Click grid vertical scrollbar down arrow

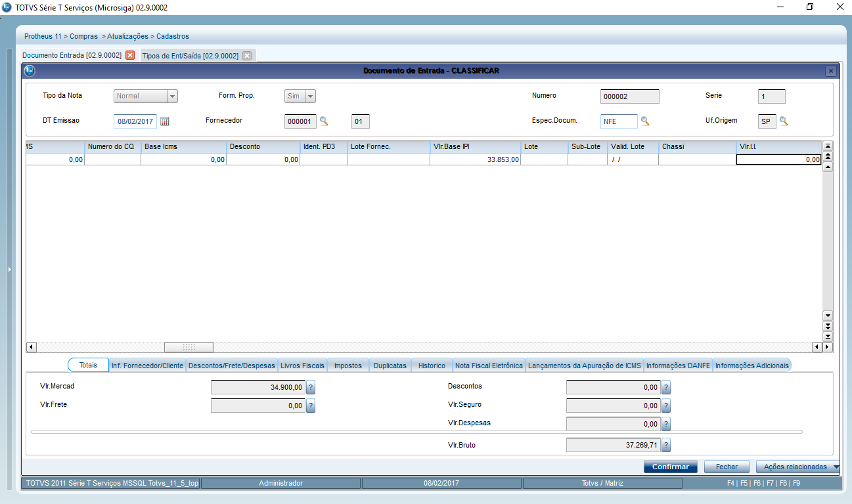coord(828,315)
